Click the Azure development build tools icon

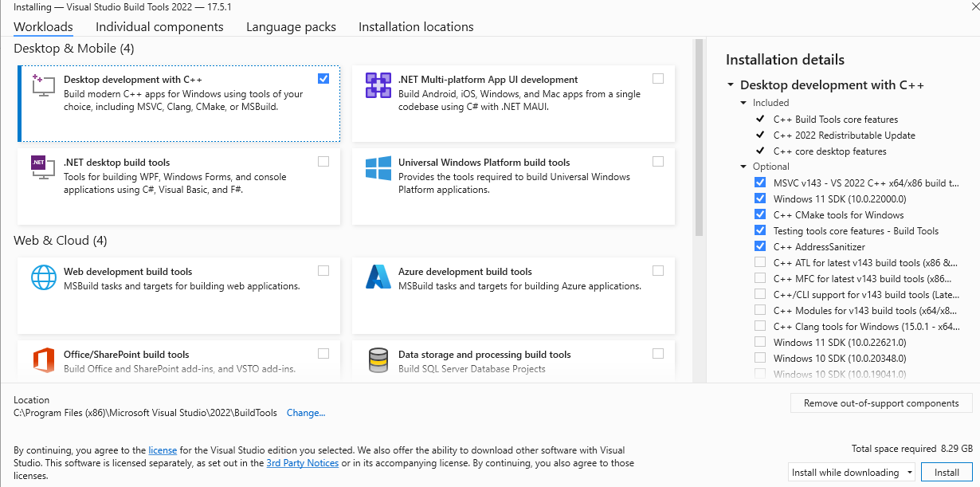pos(378,277)
